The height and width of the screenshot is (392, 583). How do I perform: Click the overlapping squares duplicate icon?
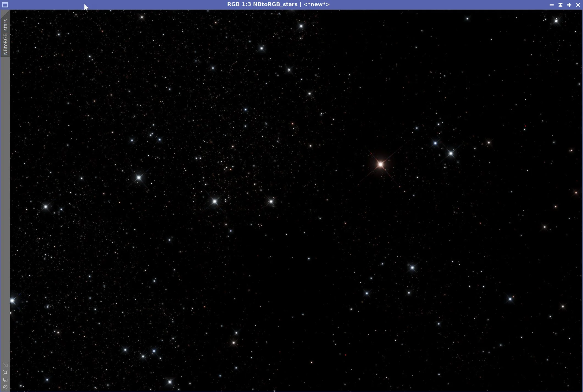[x=5, y=380]
